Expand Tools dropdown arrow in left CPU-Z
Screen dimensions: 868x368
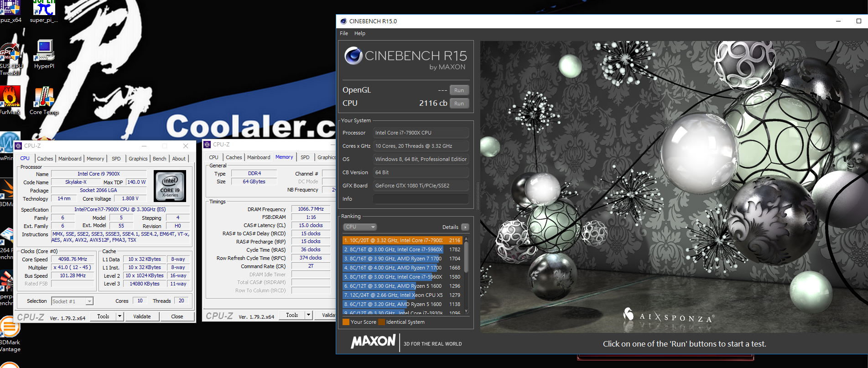click(x=120, y=316)
